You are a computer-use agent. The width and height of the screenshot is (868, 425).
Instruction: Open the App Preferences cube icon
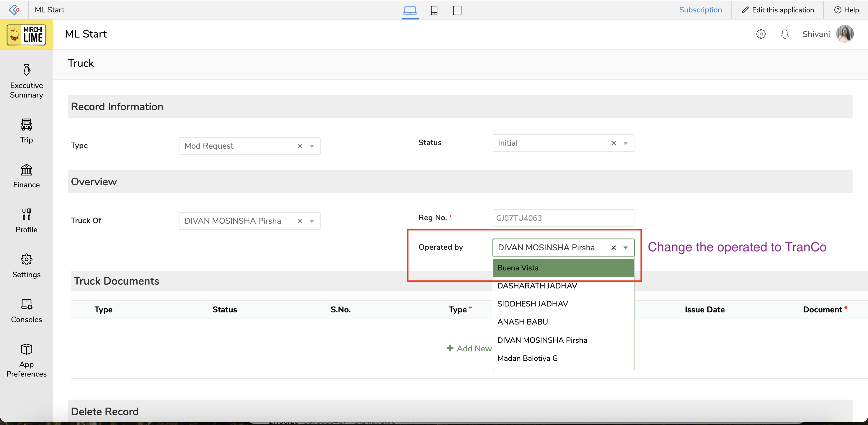27,349
